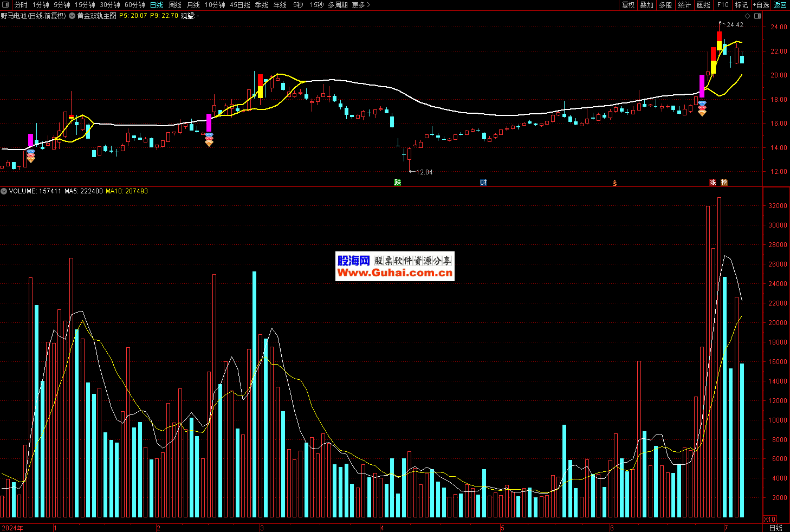
Task: Click the P5: 20.07 indicator value
Action: [133, 16]
